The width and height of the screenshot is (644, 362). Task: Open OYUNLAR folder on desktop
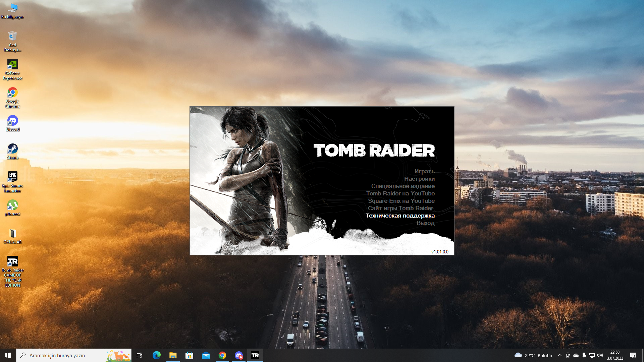[12, 234]
